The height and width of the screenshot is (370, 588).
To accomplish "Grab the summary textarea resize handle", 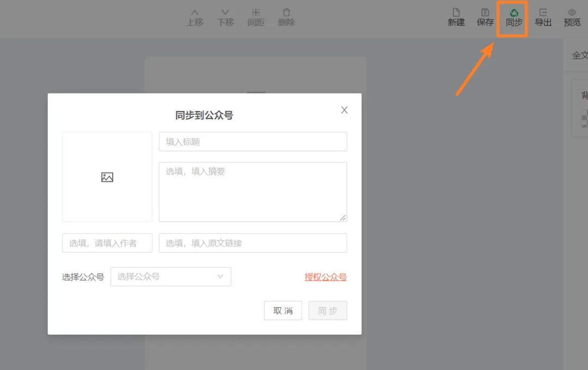I will (343, 218).
